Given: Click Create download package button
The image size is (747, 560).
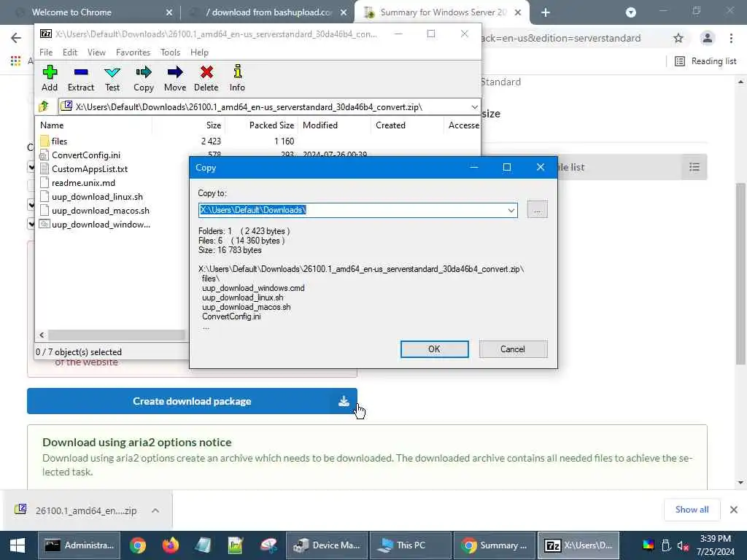Looking at the screenshot, I should (192, 401).
